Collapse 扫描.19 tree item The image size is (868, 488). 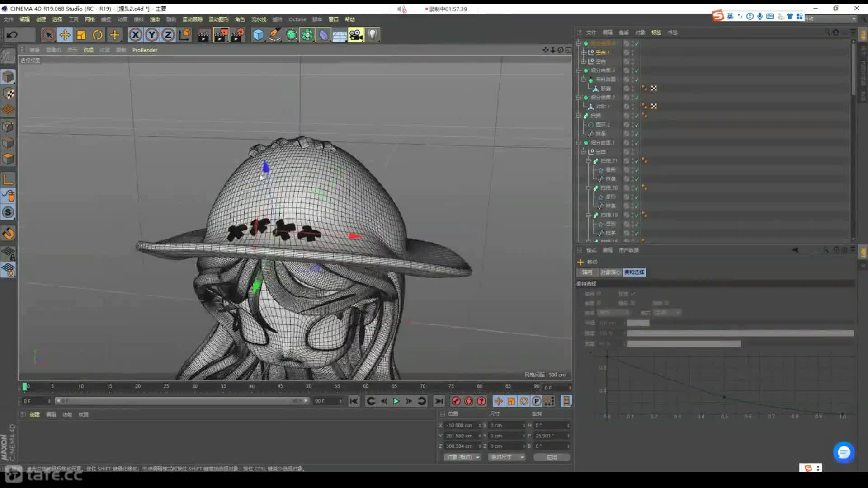(x=588, y=215)
